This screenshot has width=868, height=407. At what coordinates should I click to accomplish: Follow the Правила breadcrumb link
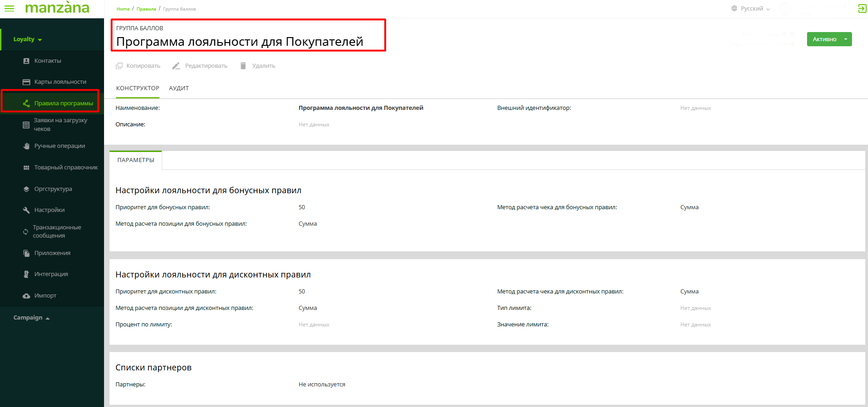(146, 9)
